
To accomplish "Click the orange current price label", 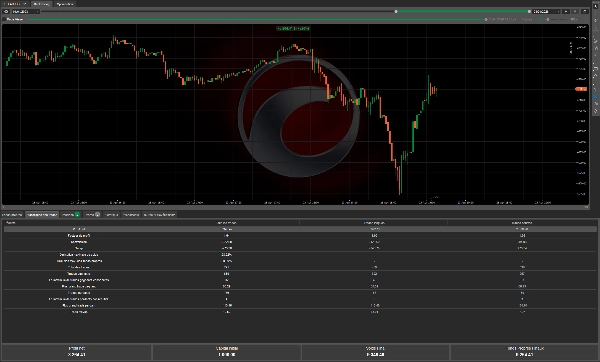I will [581, 89].
